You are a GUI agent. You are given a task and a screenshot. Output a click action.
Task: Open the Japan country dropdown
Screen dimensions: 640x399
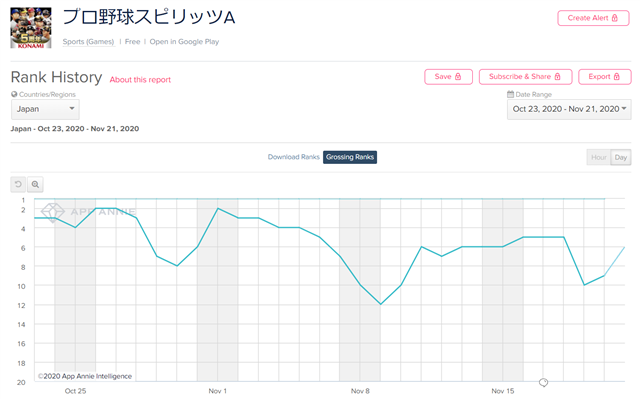click(45, 109)
